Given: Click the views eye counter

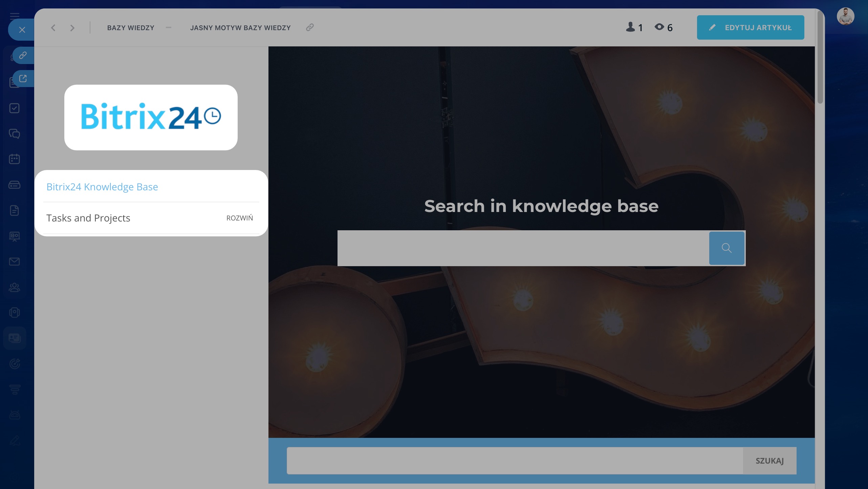Looking at the screenshot, I should pyautogui.click(x=664, y=27).
